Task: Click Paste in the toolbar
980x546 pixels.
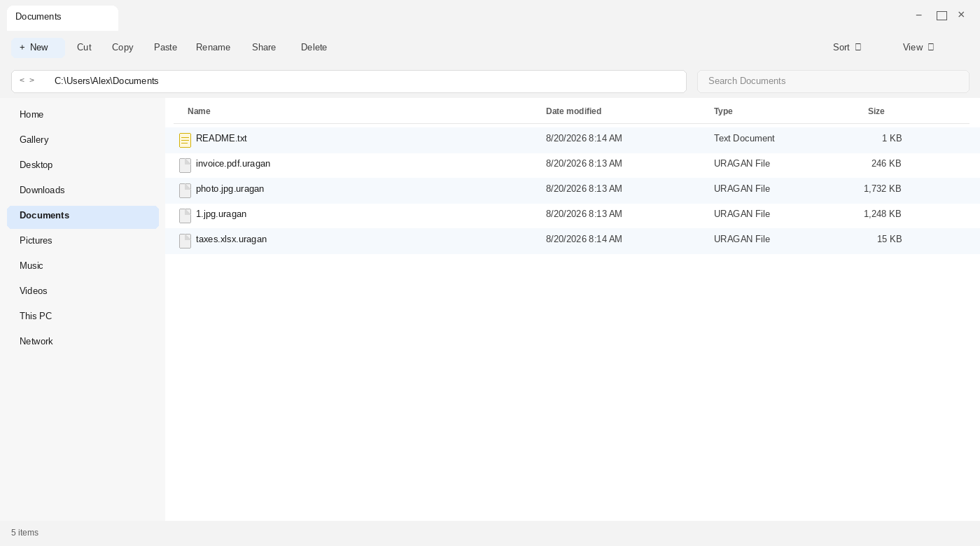Action: (x=165, y=48)
